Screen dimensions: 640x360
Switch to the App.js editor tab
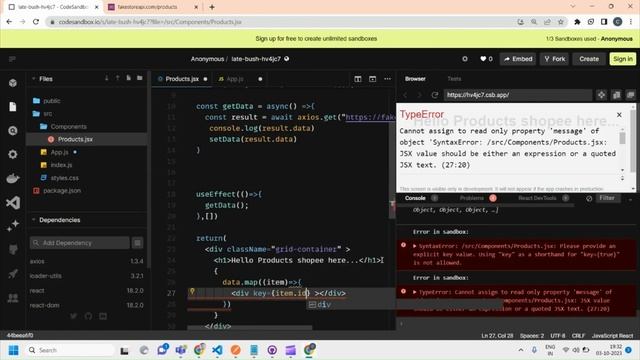(235, 79)
